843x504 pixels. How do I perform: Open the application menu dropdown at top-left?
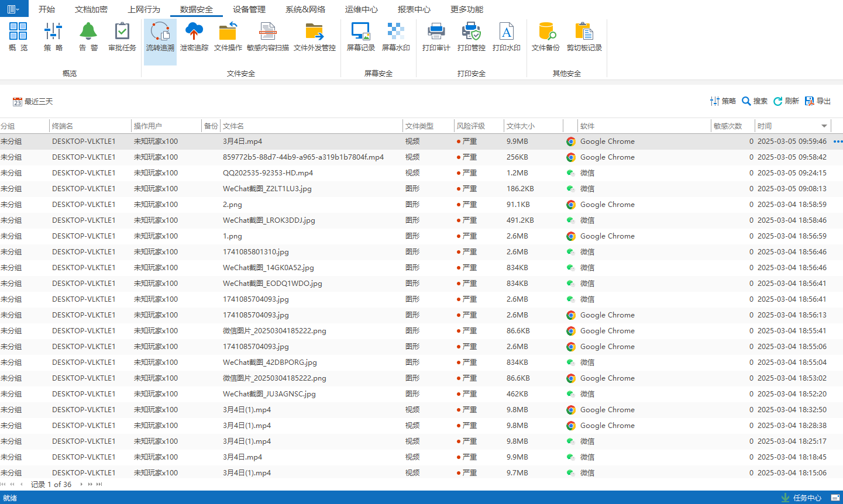click(13, 9)
